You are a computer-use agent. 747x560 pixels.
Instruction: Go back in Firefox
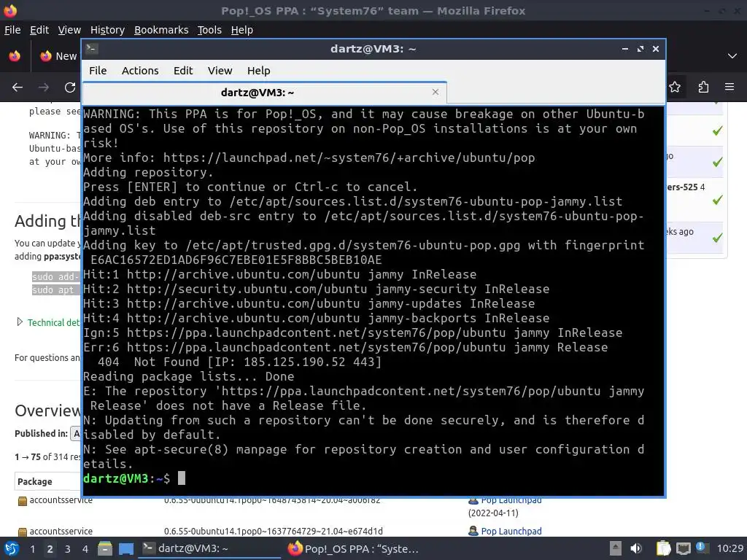(18, 87)
